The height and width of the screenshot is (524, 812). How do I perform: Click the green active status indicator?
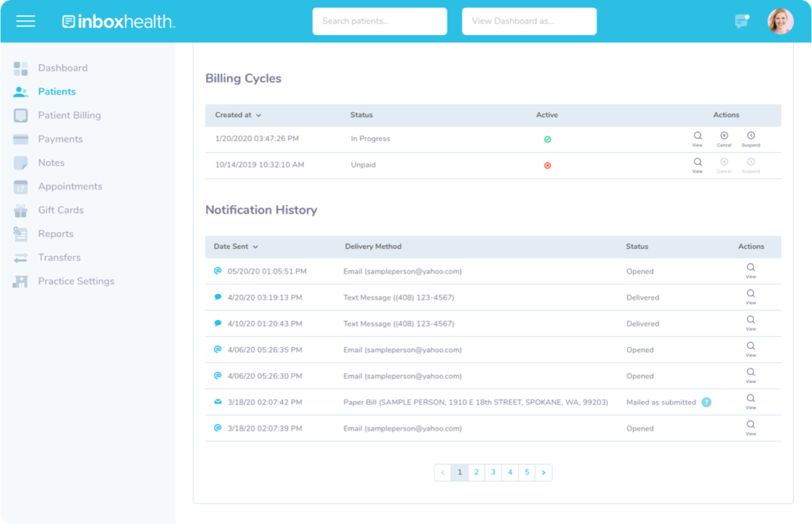point(547,140)
